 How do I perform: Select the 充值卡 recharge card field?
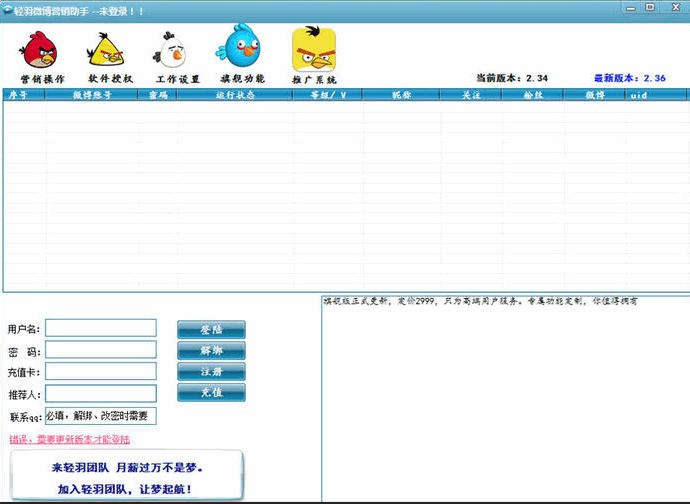pyautogui.click(x=101, y=372)
